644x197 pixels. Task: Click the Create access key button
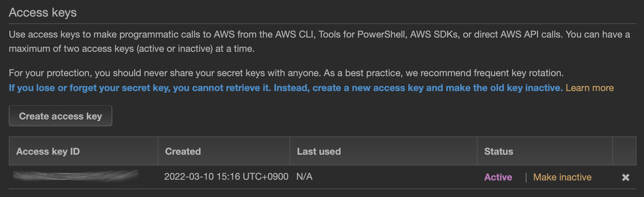pos(60,116)
